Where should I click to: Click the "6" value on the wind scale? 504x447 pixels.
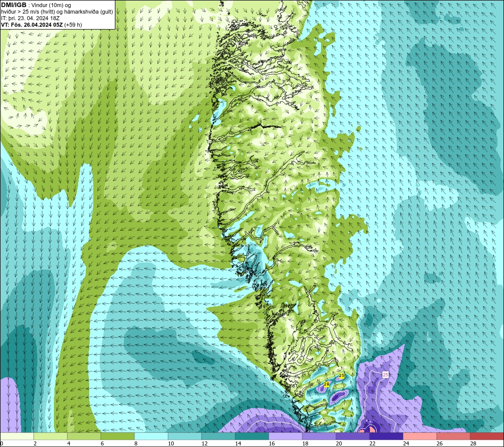coord(102,443)
